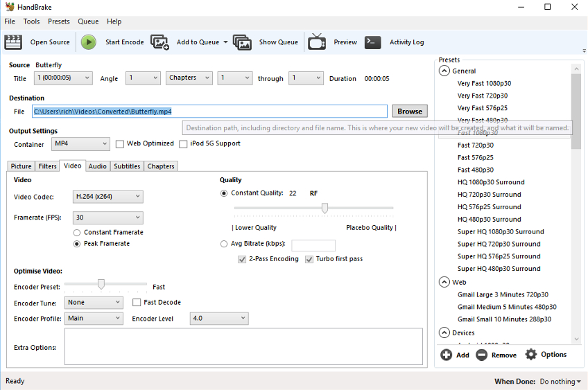Open the Framerate (FPS) dropdown
Viewport: 588px width, 390px height.
pos(107,218)
